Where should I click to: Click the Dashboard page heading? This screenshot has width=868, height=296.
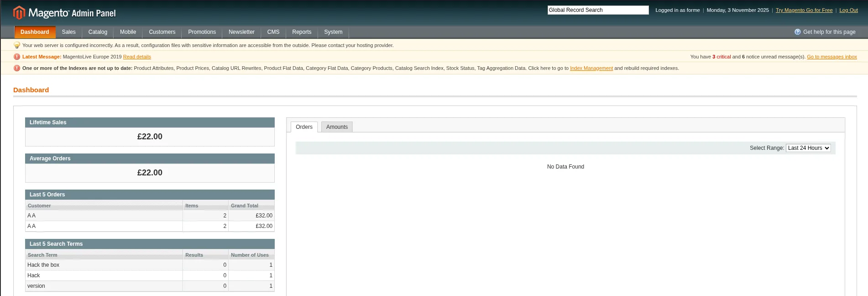click(31, 90)
